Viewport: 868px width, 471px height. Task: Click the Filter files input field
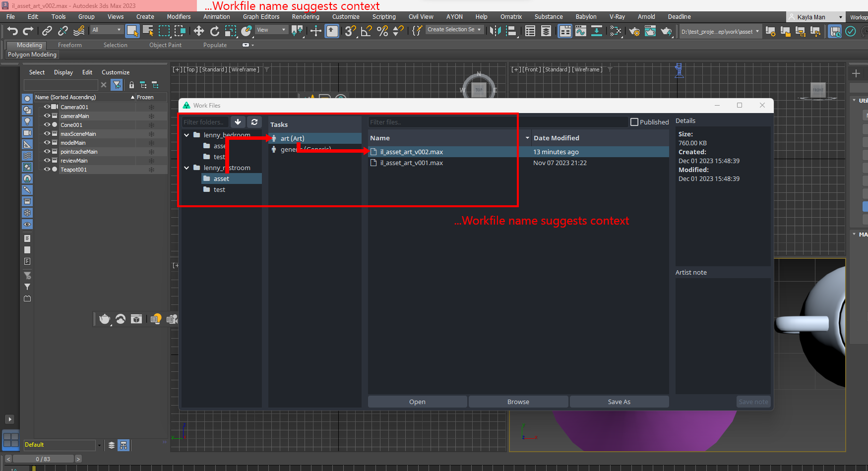tap(497, 122)
